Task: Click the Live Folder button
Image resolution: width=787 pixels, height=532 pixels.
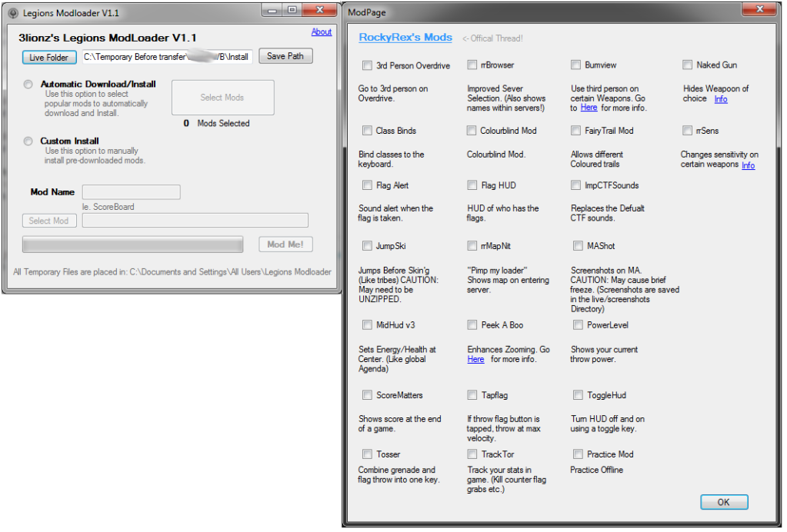Action: pos(48,57)
